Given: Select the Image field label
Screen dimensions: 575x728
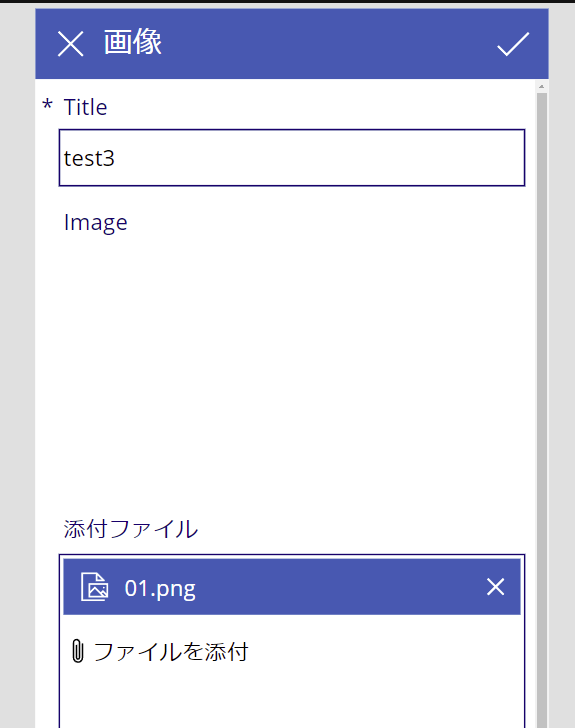Looking at the screenshot, I should (95, 223).
